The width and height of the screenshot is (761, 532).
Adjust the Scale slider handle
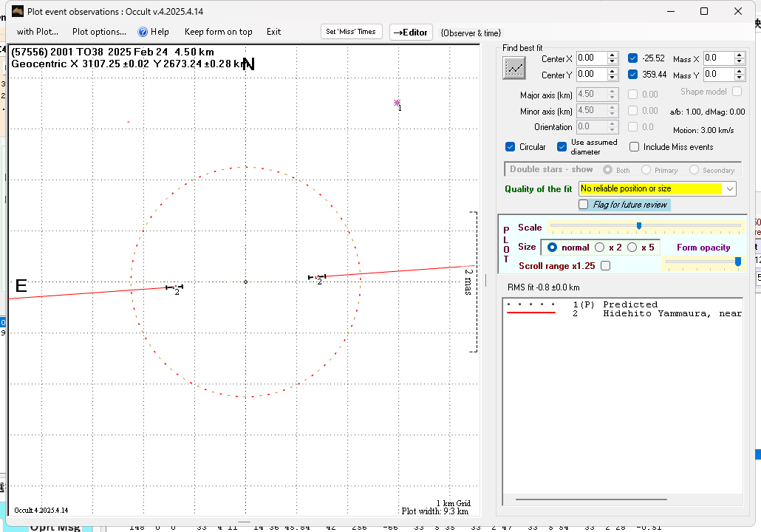click(x=639, y=226)
